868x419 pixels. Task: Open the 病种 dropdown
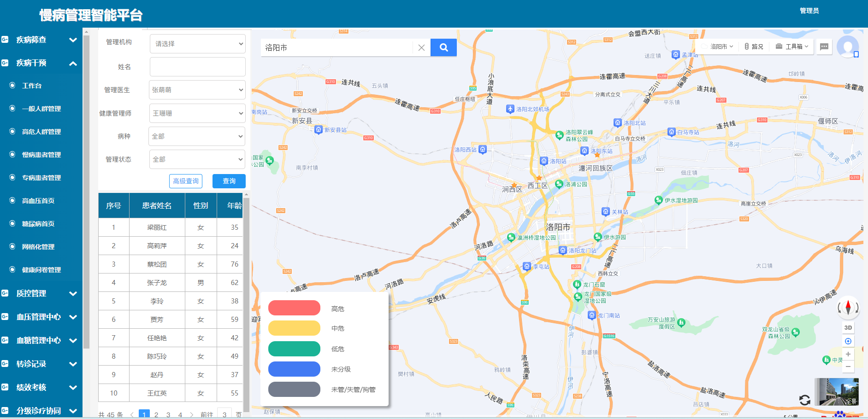tap(197, 136)
